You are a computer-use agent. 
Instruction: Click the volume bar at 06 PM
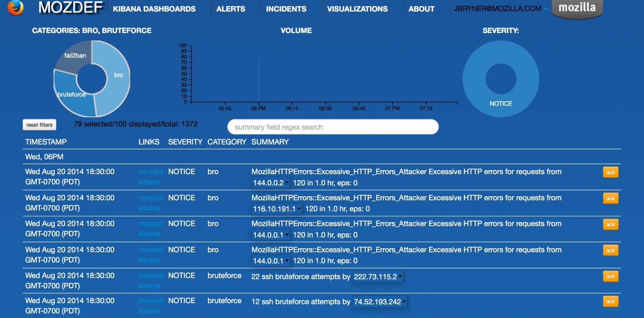pyautogui.click(x=259, y=79)
